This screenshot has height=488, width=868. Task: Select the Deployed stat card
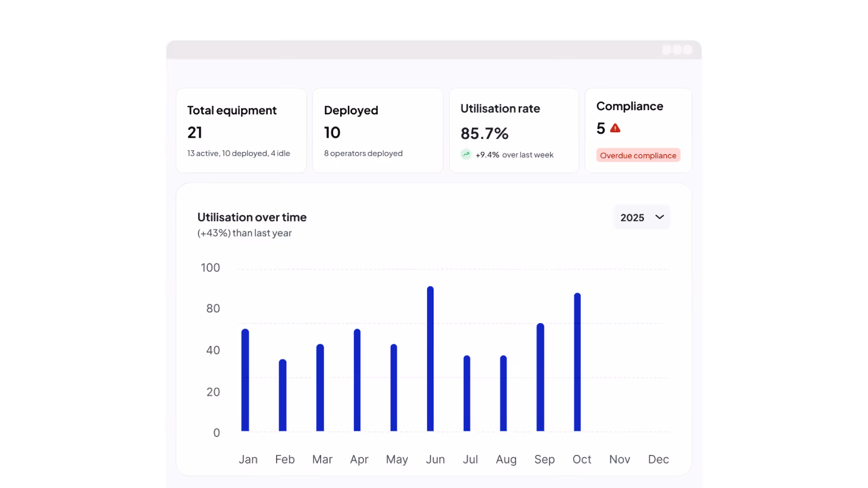click(378, 130)
